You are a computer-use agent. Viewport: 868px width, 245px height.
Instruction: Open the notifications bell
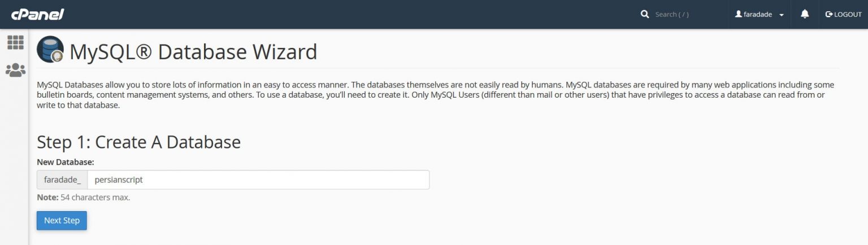pyautogui.click(x=805, y=14)
